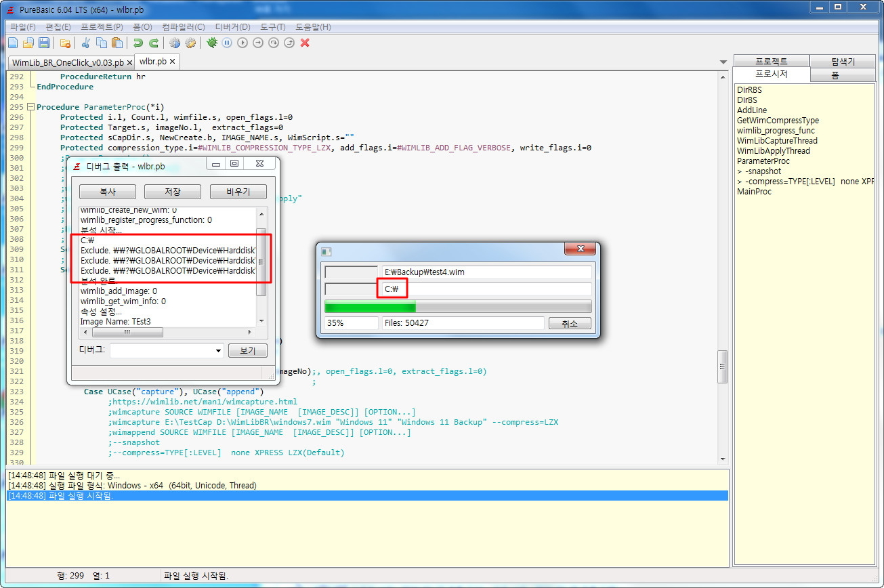
Task: Click the C:\ source field in progress dialog
Action: [x=486, y=289]
